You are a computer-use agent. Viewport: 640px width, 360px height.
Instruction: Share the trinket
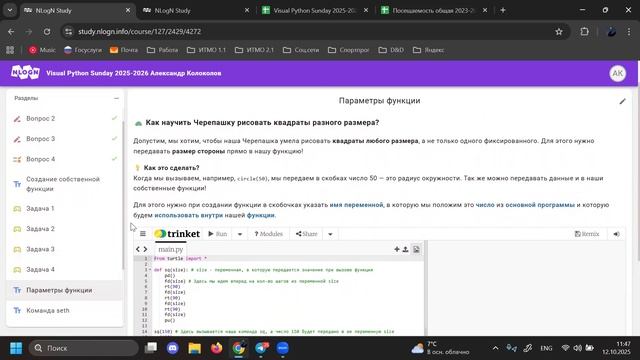click(307, 234)
